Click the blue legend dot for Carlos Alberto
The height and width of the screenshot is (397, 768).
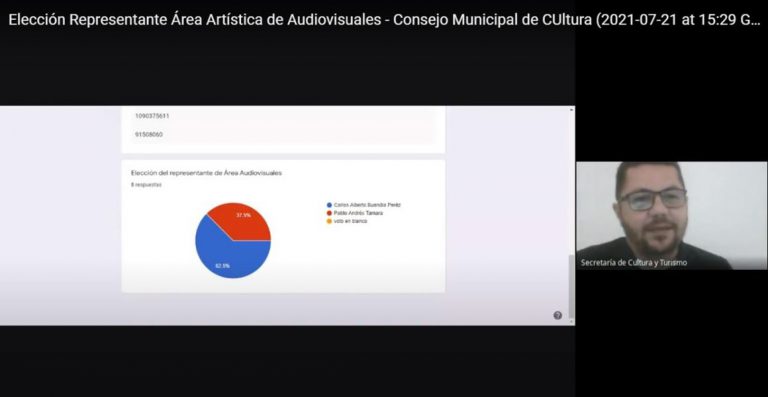click(329, 205)
